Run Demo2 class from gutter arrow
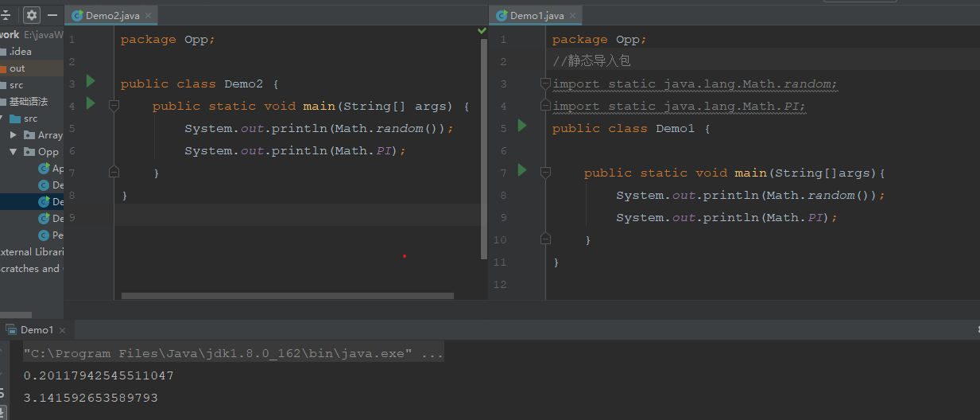Screen dimensions: 980x420 (90, 80)
